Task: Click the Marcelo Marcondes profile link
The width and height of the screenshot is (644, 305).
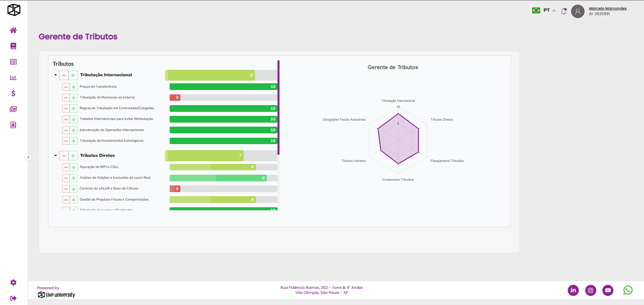Action: (607, 8)
